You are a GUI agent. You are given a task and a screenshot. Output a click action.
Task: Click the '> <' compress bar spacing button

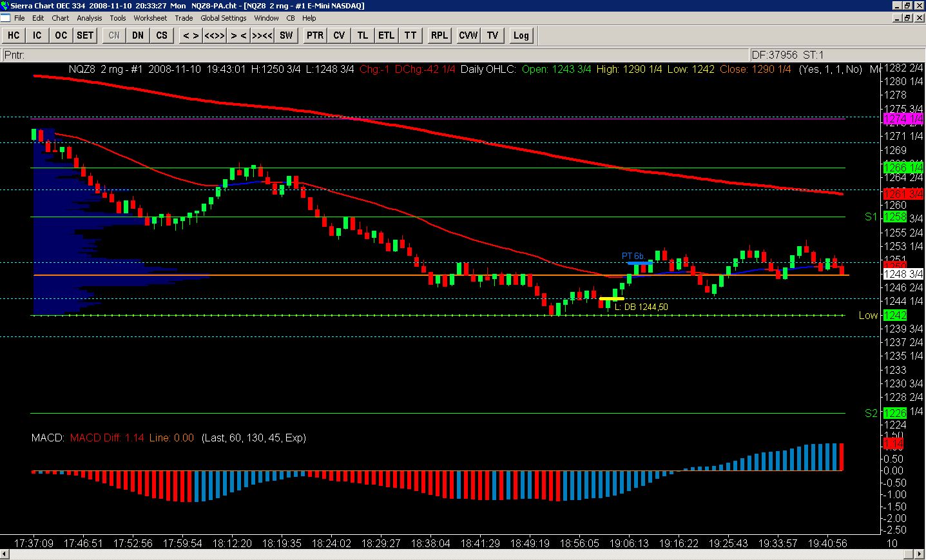tap(238, 35)
